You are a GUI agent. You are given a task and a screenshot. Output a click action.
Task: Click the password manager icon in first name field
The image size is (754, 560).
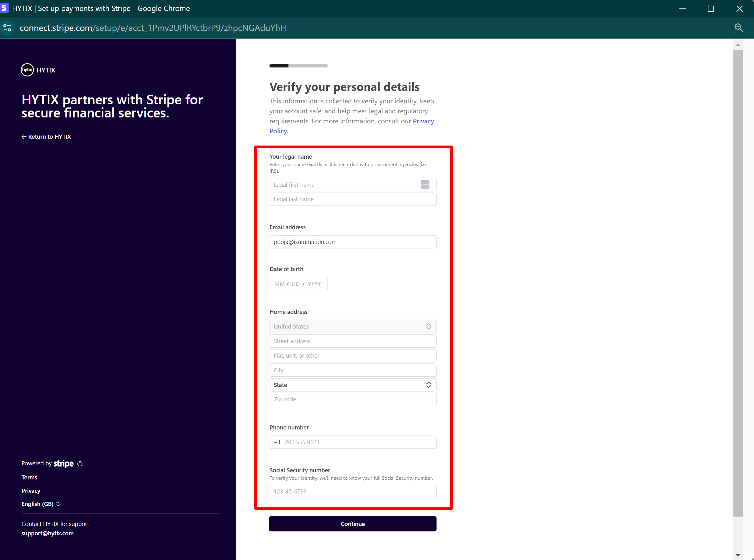[425, 184]
